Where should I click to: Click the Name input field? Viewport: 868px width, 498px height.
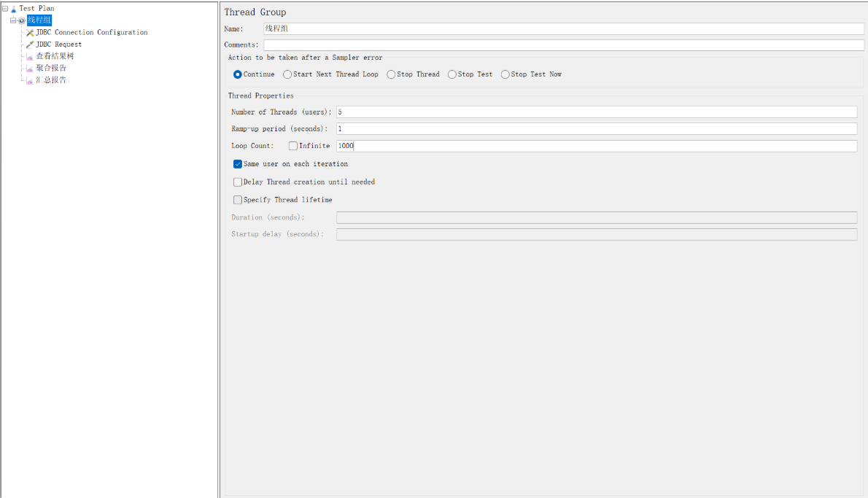(x=564, y=28)
